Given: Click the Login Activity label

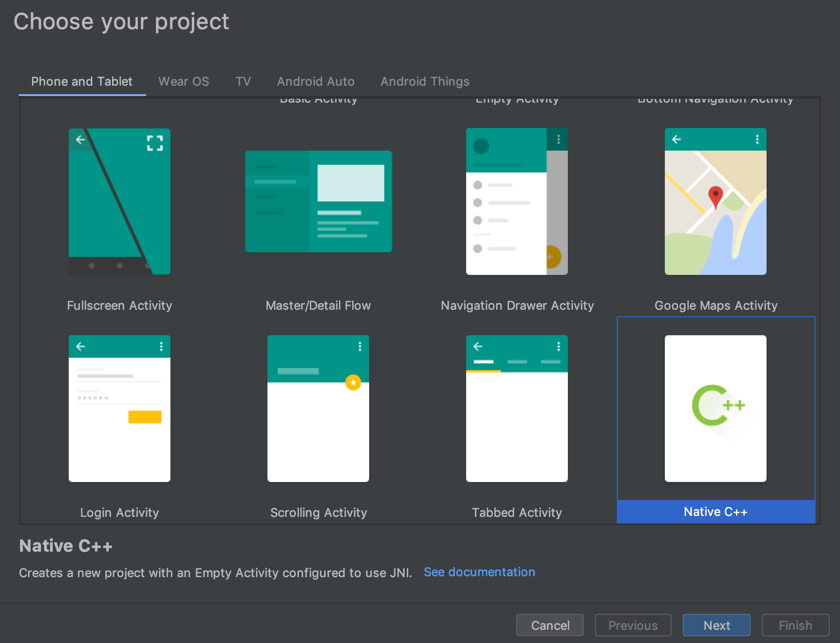Looking at the screenshot, I should coord(120,513).
